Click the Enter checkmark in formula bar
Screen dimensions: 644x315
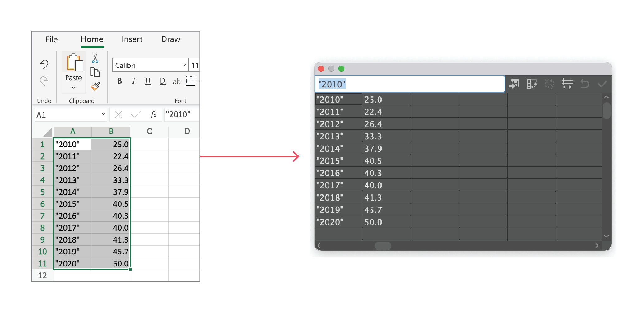coord(136,115)
